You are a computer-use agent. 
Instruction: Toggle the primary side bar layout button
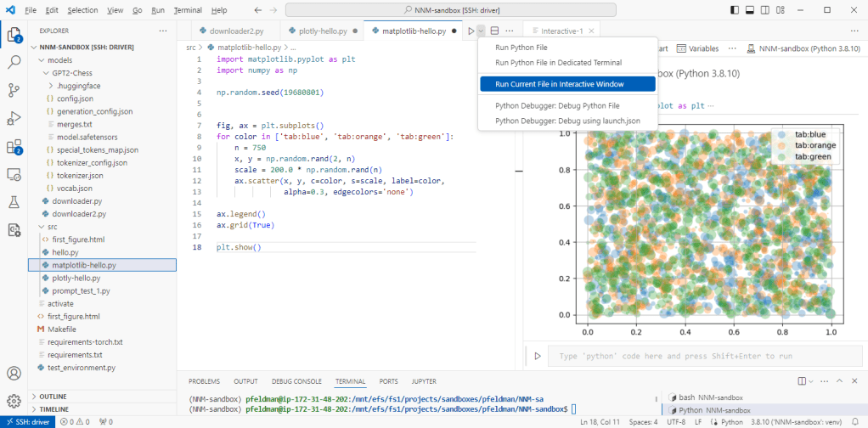coord(736,10)
